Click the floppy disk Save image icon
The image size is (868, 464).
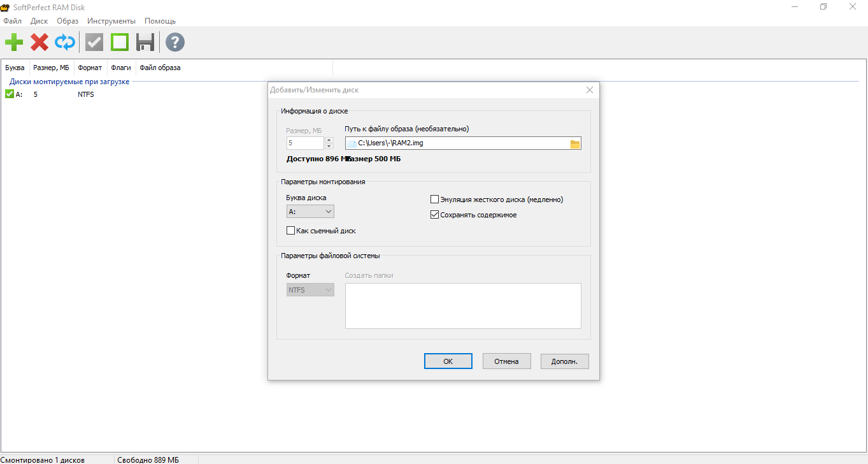tap(145, 43)
